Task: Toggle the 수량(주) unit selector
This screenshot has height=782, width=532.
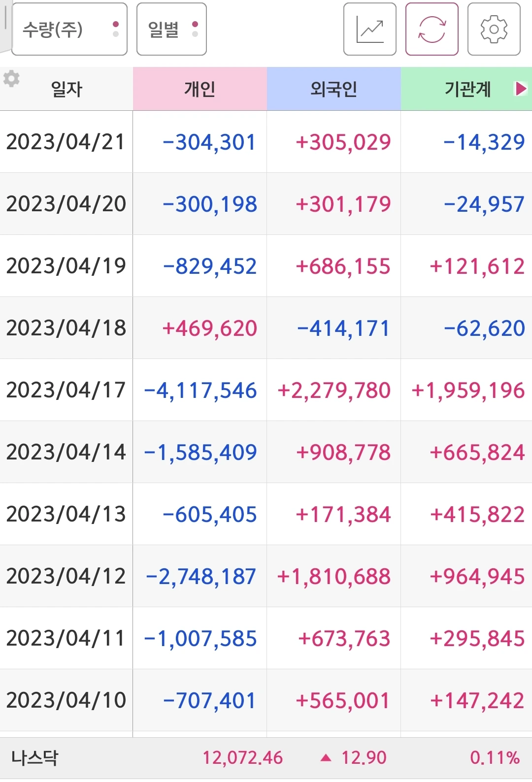Action: tap(69, 29)
